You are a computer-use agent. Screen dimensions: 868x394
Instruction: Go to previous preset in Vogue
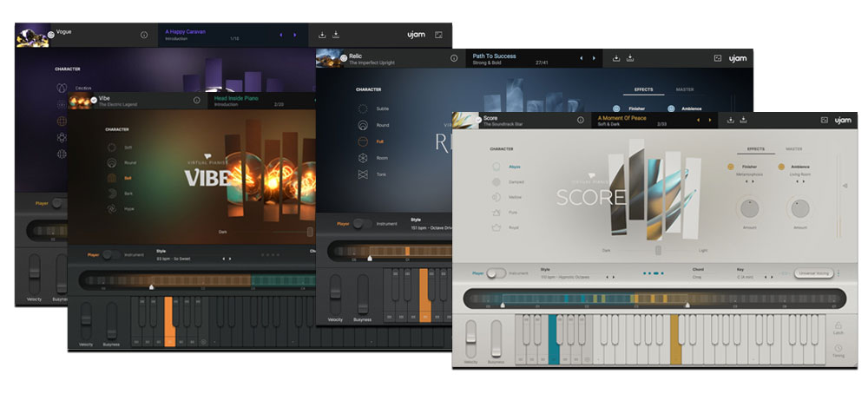(x=280, y=35)
